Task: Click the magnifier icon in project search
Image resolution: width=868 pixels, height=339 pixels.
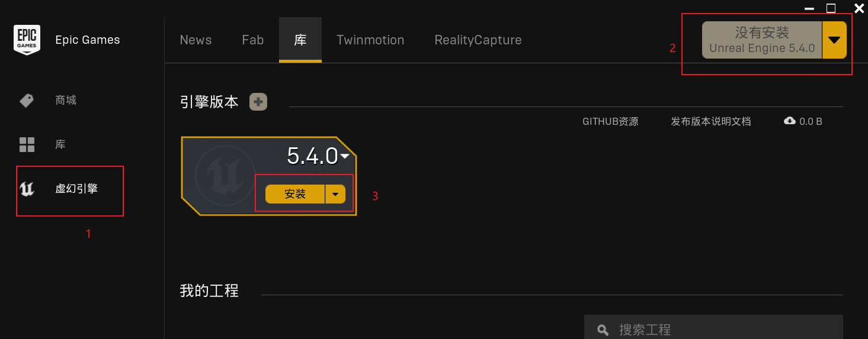Action: (603, 330)
